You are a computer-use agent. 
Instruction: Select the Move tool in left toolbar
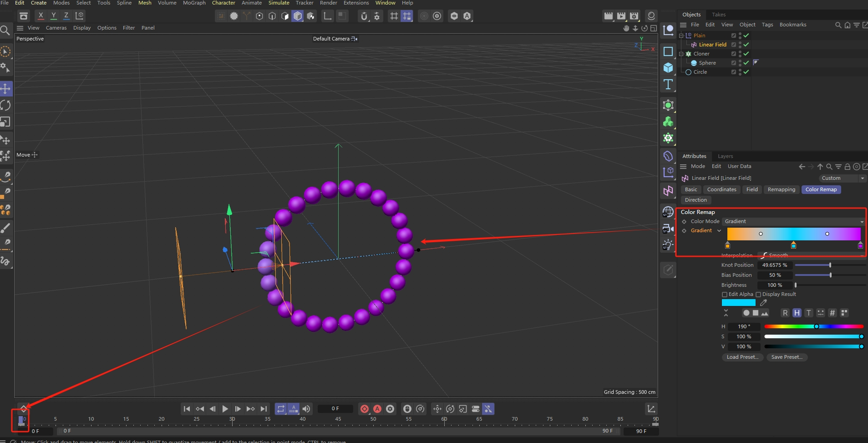pyautogui.click(x=5, y=88)
